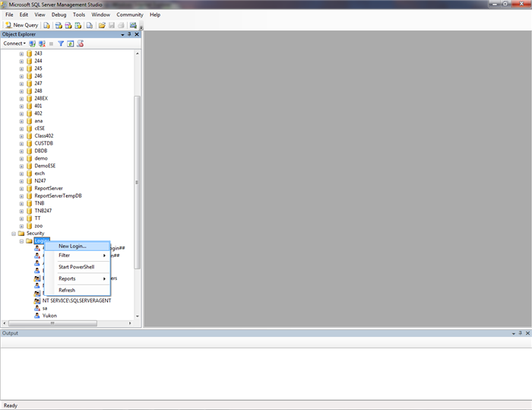Select the exch database row
This screenshot has width=532, height=410.
click(40, 173)
